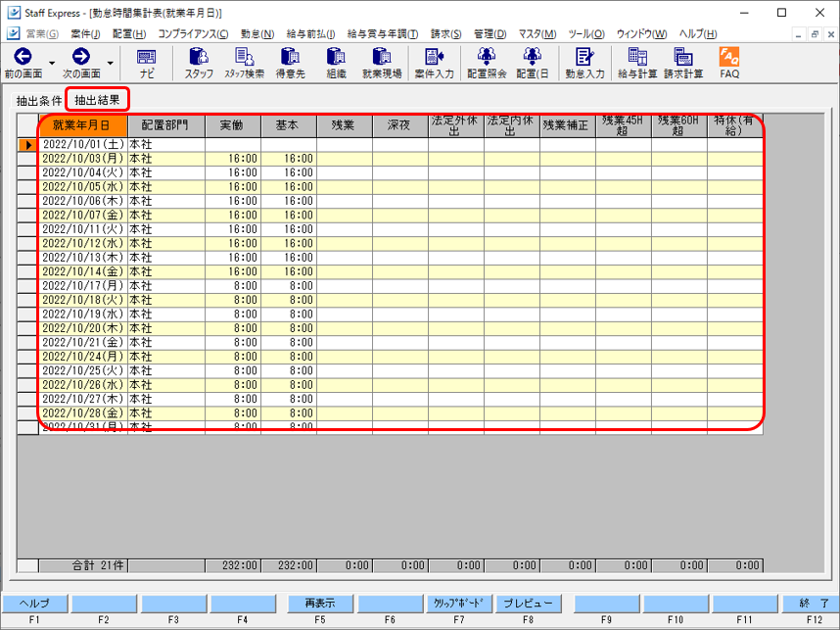Click the プレビュー F8 button
Viewport: 840px width, 630px height.
[529, 604]
